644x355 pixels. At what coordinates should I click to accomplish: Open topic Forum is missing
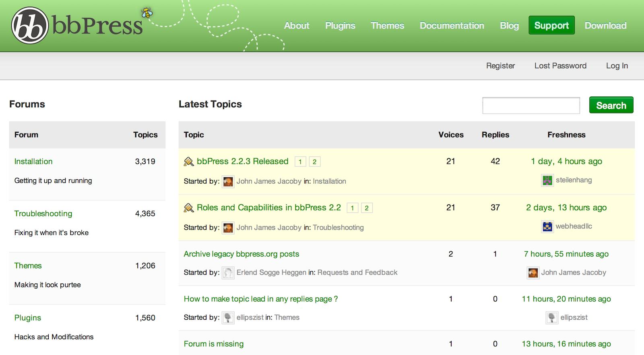pyautogui.click(x=213, y=344)
